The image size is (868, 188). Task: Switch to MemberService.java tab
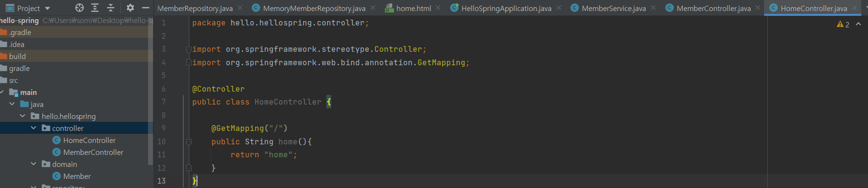[613, 8]
